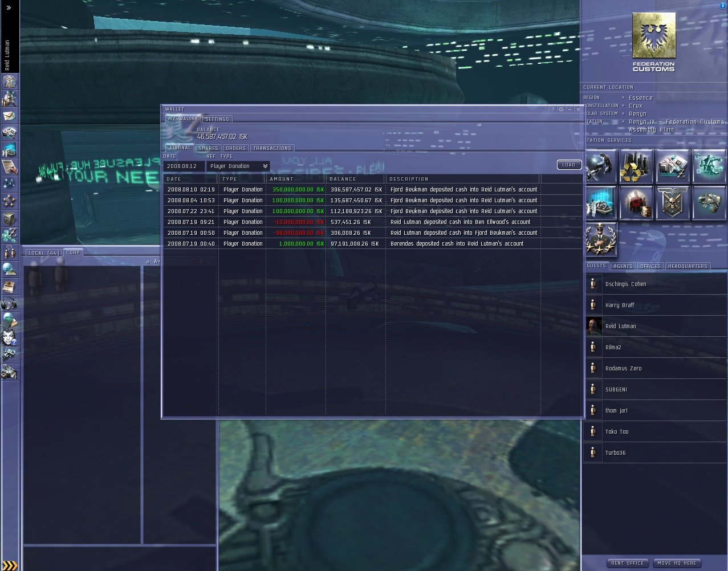The height and width of the screenshot is (571, 728).
Task: Open the items hangar icon in sidebar
Action: click(x=10, y=372)
